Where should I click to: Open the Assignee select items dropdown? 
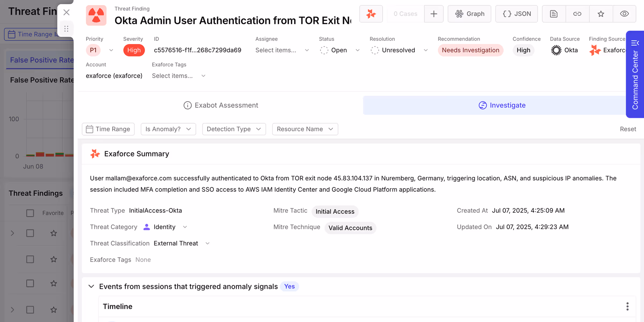tap(282, 50)
